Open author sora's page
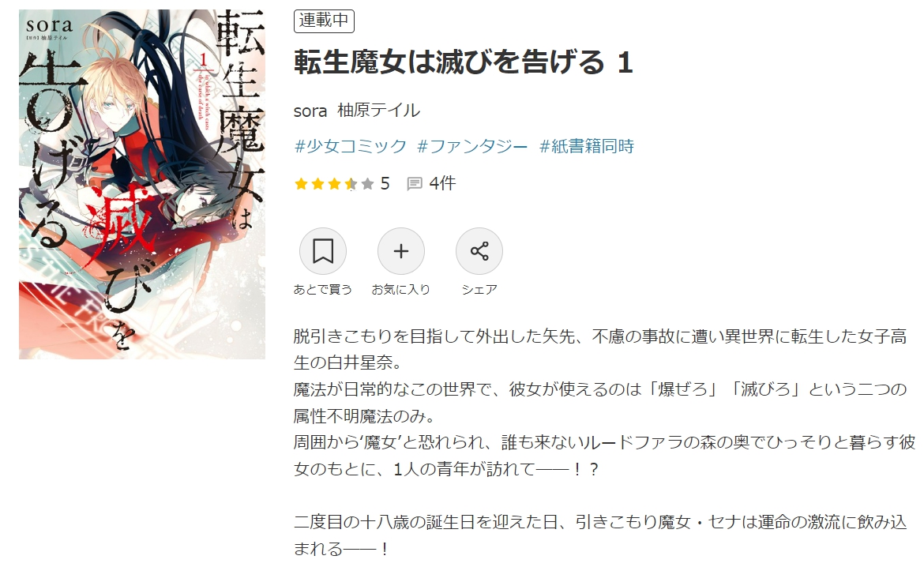The image size is (924, 567). 310,111
